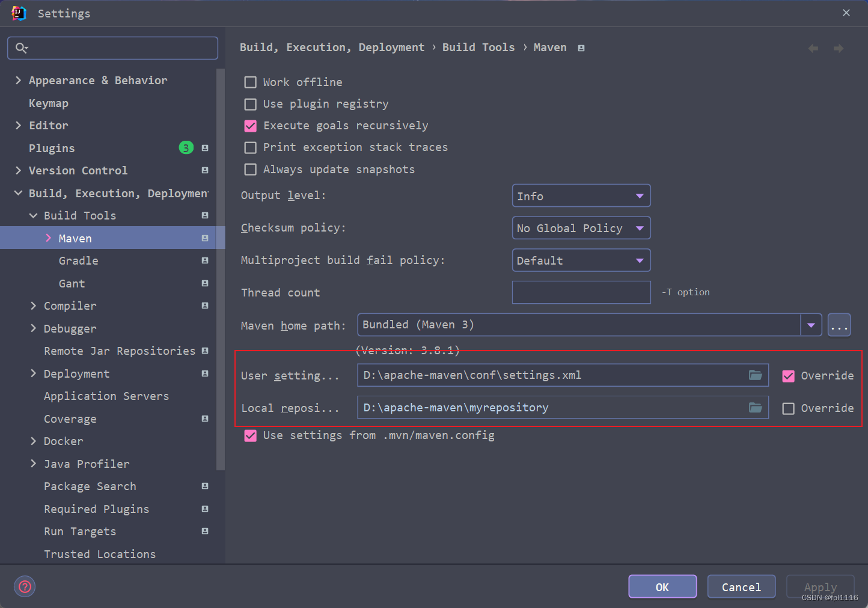Screen dimensions: 868x608
Task: Select Gradle in settings tree
Action: (78, 260)
